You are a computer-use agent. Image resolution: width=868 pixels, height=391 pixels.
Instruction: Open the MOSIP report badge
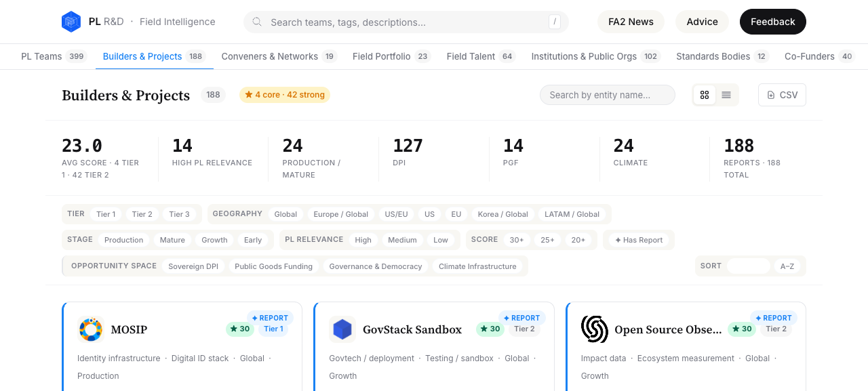(270, 318)
